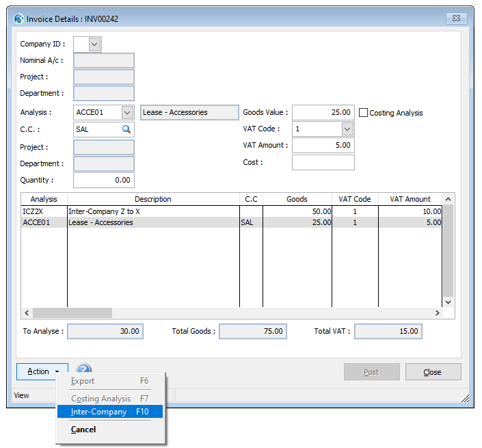Click the upper Project field
This screenshot has height=448, width=482.
tap(104, 77)
